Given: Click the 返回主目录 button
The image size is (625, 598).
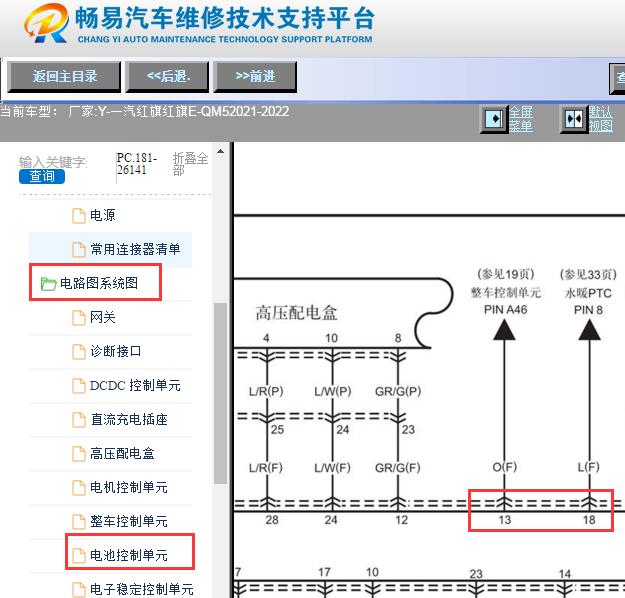Looking at the screenshot, I should click(64, 77).
